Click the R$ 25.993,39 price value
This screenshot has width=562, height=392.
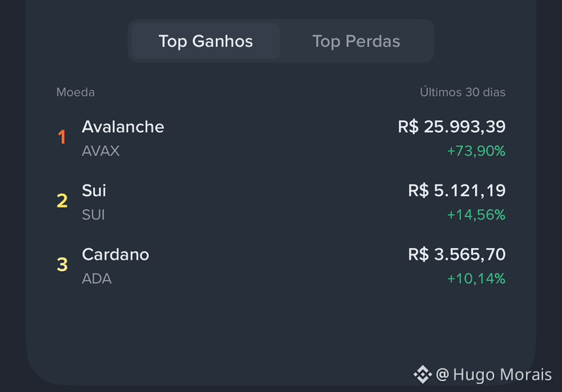tap(451, 127)
